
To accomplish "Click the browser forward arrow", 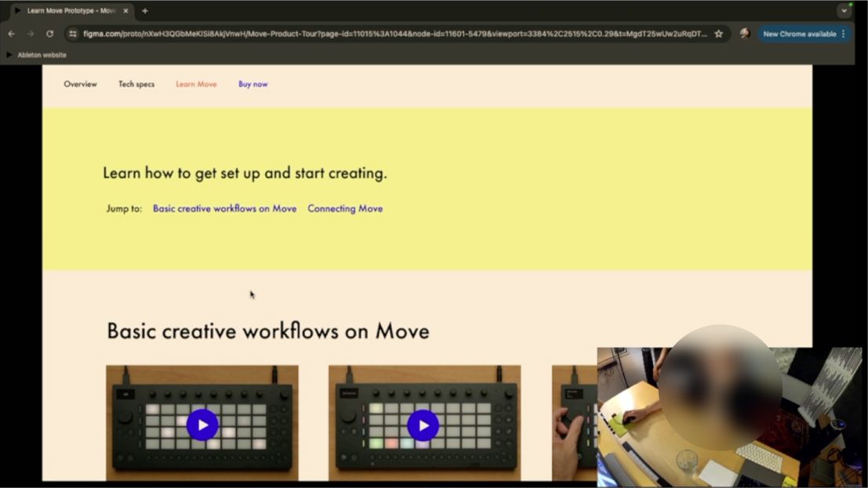I will [31, 34].
